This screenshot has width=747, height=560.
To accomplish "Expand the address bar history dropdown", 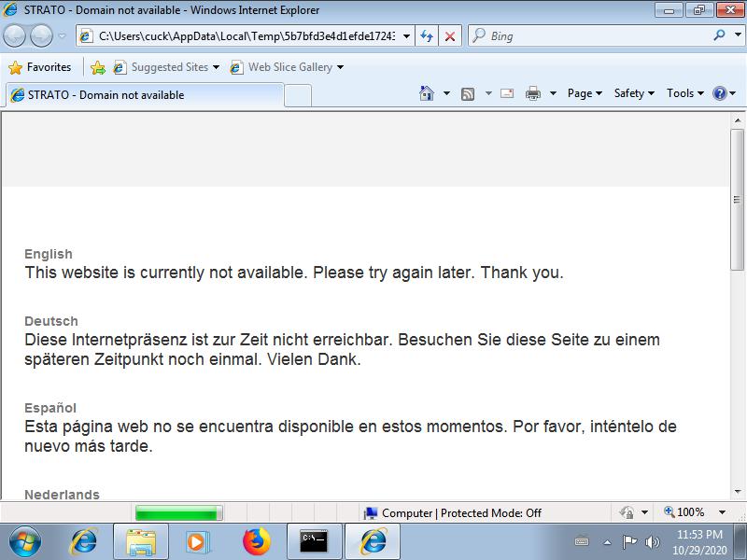I will [406, 36].
